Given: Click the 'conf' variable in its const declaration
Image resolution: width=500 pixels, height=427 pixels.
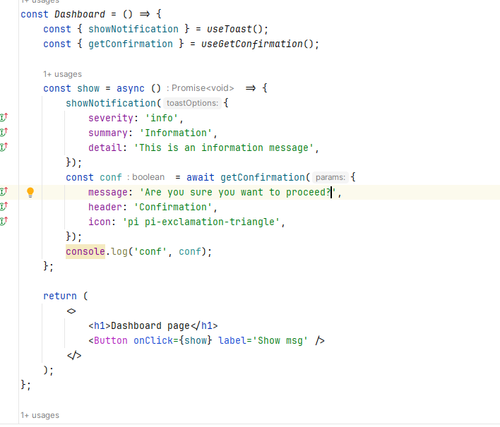Looking at the screenshot, I should [x=111, y=177].
